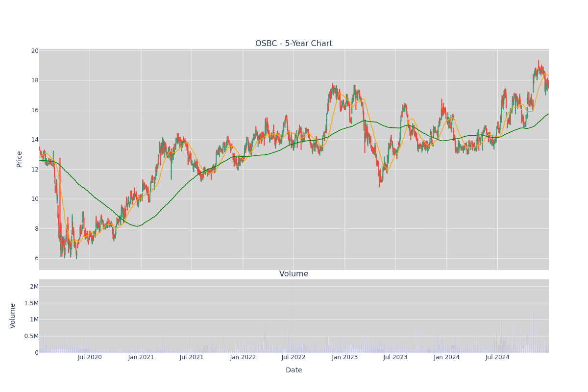
Task: Click the tallest volume spike near Jul 2022
Action: (292, 318)
